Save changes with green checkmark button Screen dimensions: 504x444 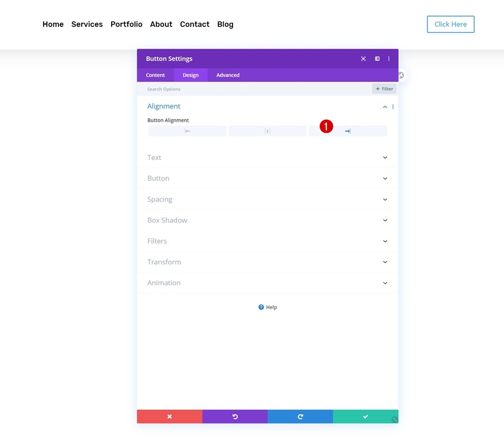click(x=365, y=417)
